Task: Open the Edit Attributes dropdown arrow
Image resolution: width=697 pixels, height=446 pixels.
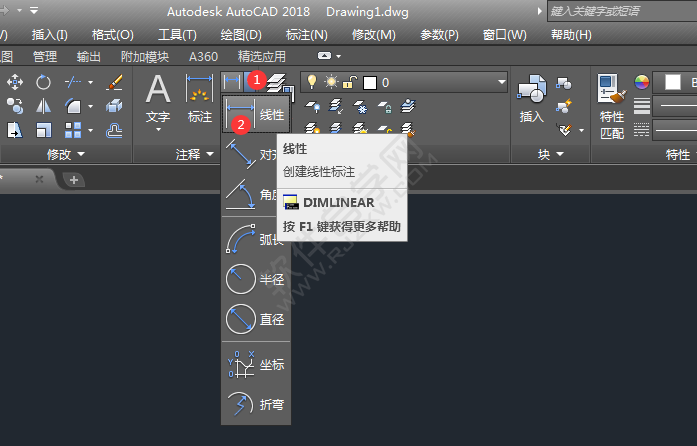Action: 581,130
